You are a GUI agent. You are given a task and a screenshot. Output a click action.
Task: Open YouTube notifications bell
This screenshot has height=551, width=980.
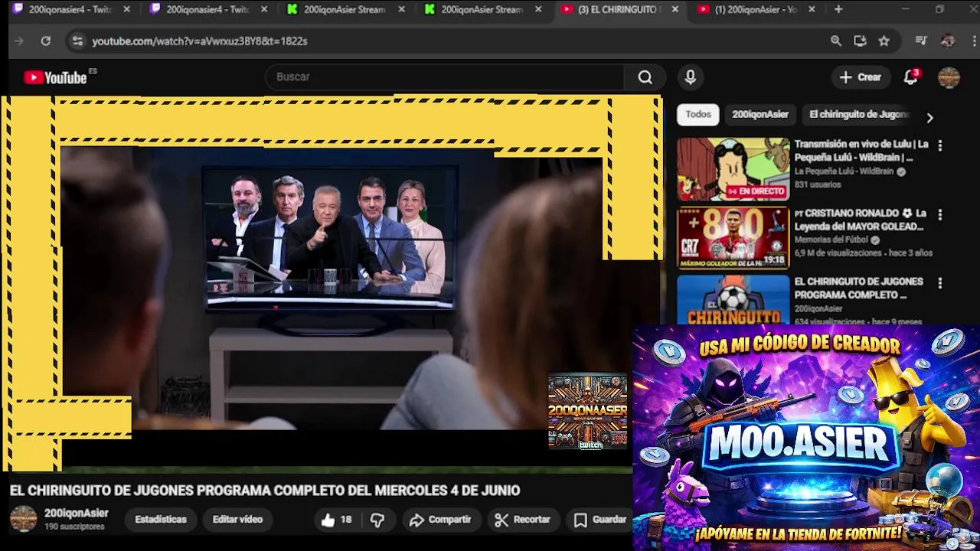click(x=911, y=77)
